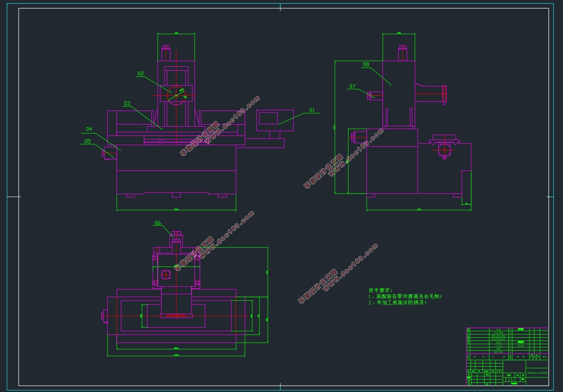Viewport: 563px width, 392px height.
Task: Select part label 08 on side view
Action: (x=366, y=64)
